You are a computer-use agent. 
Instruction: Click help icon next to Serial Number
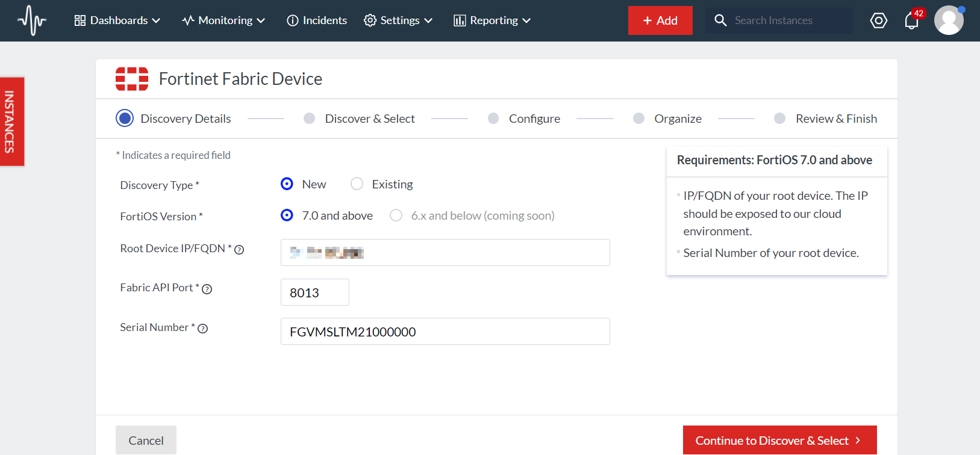pyautogui.click(x=203, y=329)
